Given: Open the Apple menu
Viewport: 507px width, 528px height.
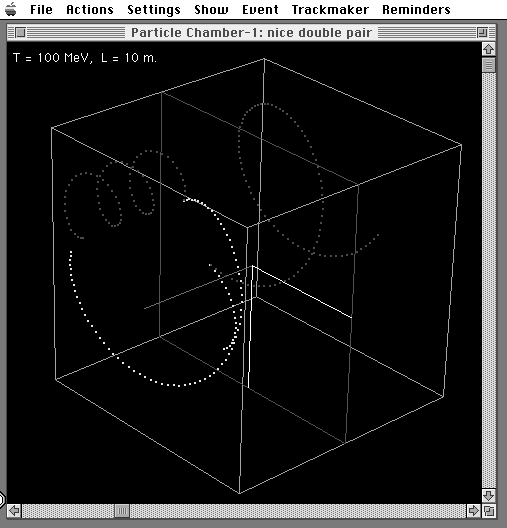Looking at the screenshot, I should coord(11,9).
